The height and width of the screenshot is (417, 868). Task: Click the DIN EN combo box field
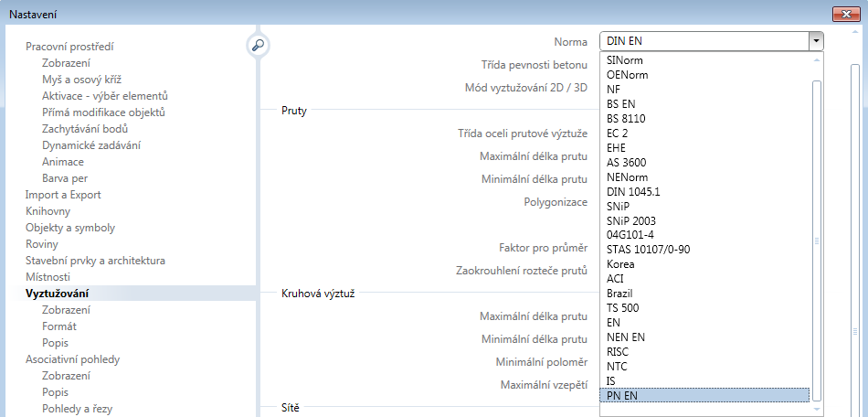coord(702,40)
